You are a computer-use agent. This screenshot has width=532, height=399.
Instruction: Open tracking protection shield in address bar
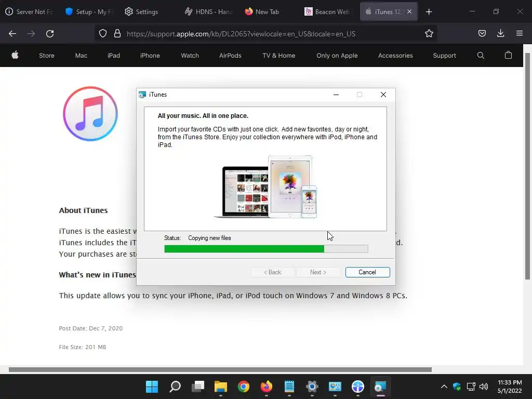coord(103,34)
